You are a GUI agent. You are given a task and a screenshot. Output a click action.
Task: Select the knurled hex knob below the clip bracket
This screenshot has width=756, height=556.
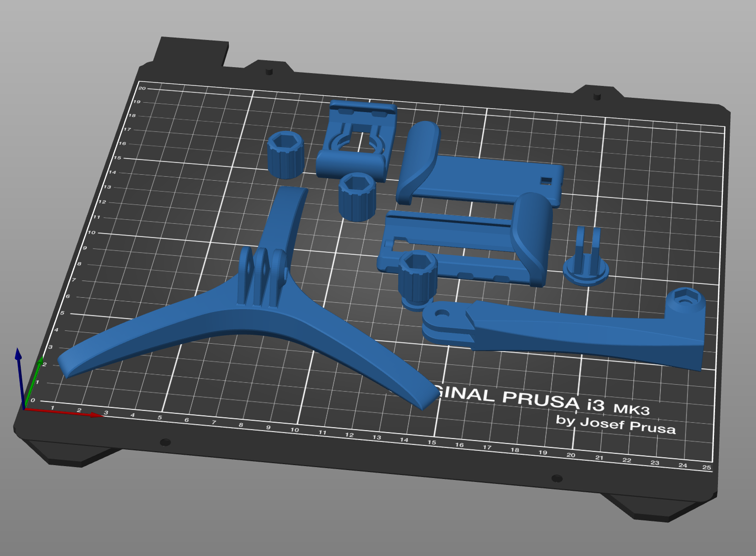(x=357, y=197)
